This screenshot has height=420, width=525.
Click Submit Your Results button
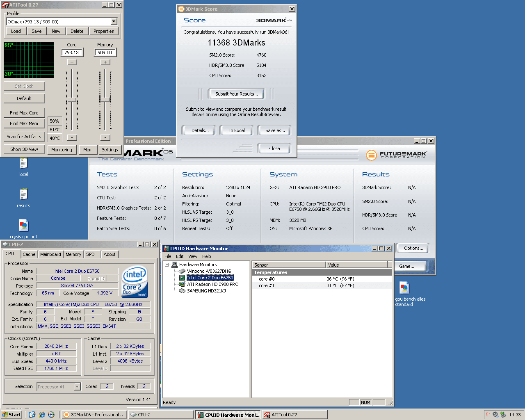[x=237, y=94]
